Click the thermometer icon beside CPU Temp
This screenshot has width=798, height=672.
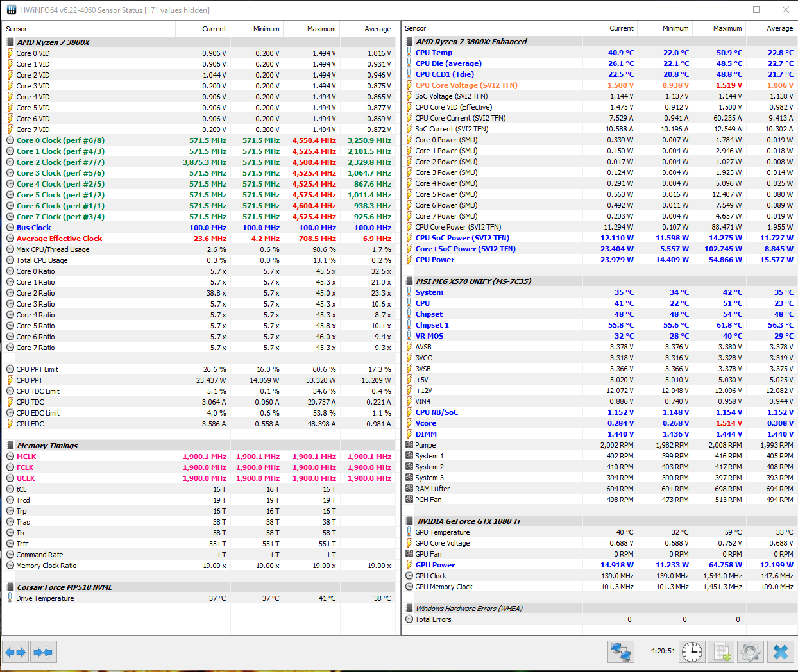point(409,53)
